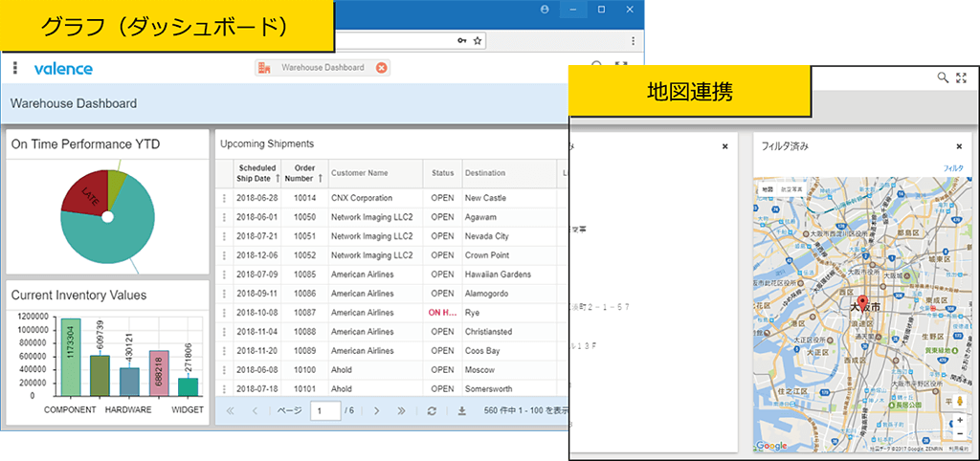The width and height of the screenshot is (980, 461).
Task: Refresh the Upcoming Shipments grid
Action: click(432, 411)
